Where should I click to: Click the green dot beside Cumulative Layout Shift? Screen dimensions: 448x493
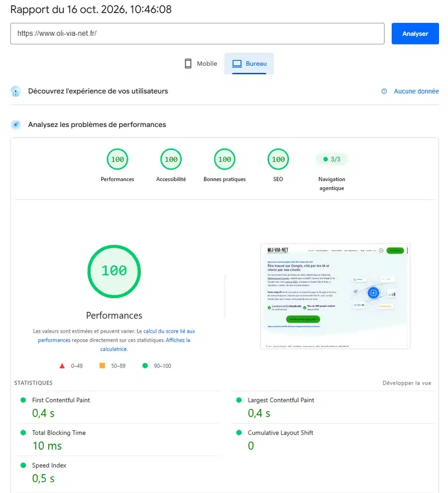point(239,433)
